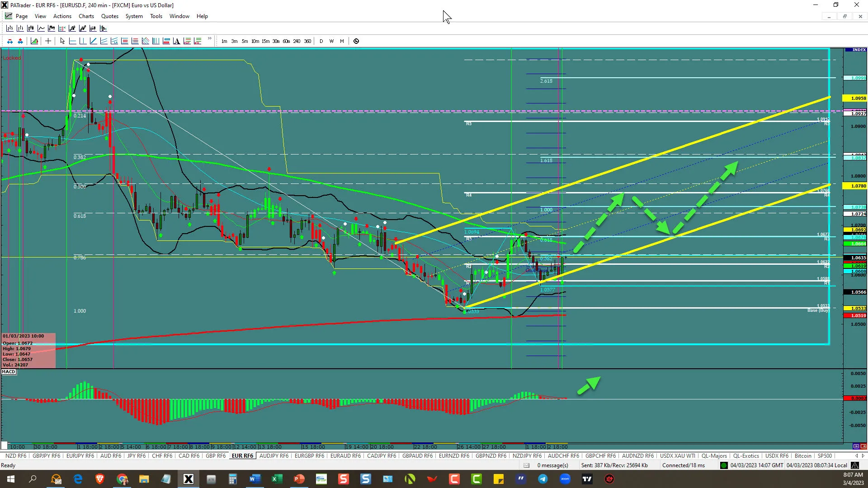Select the Fibonacci retracement tool
The width and height of the screenshot is (868, 488).
click(x=124, y=41)
